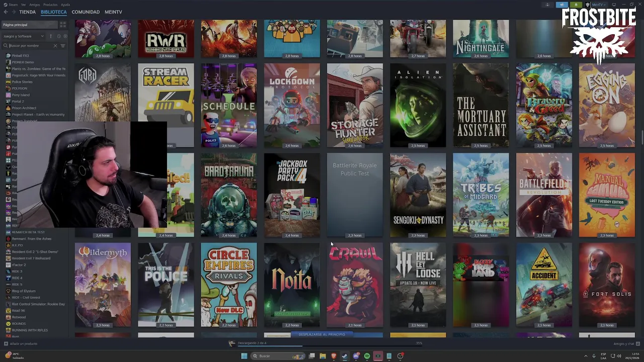Open the MeinTV account dropdown
644x362 pixels.
[x=598, y=5]
